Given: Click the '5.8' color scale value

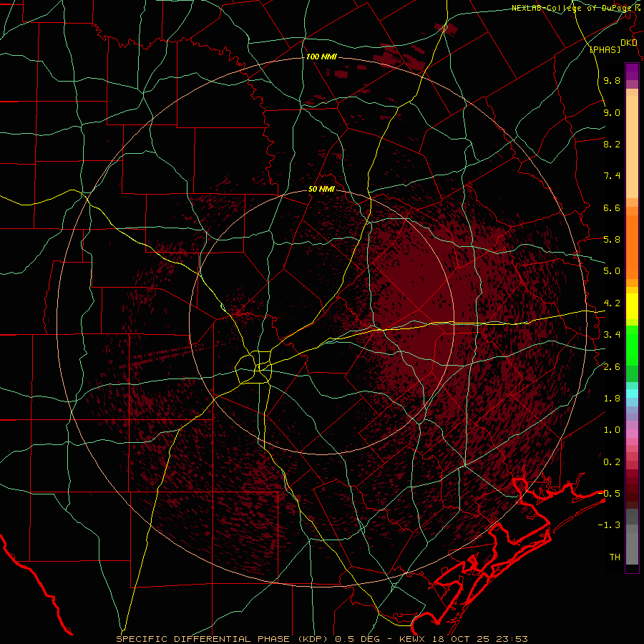Looking at the screenshot, I should point(612,240).
